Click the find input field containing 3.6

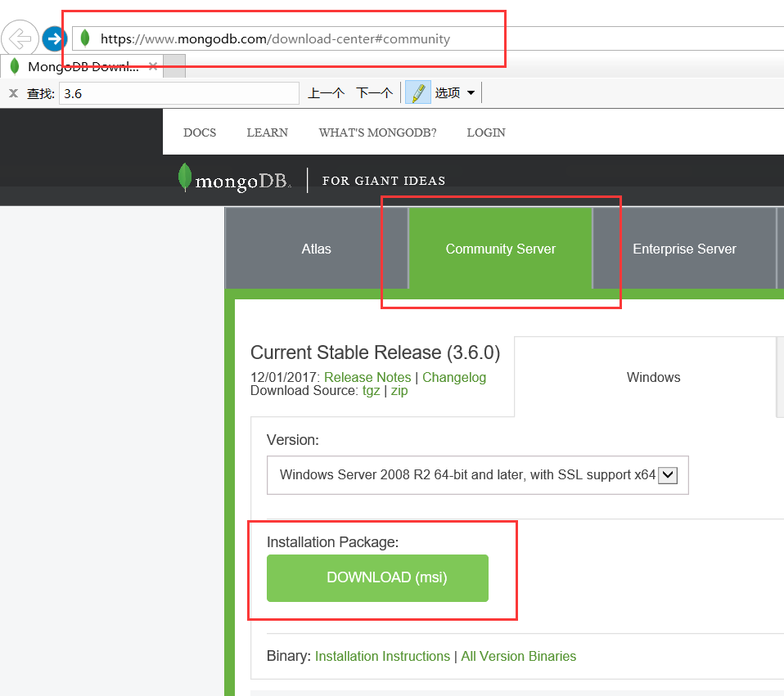click(x=180, y=92)
